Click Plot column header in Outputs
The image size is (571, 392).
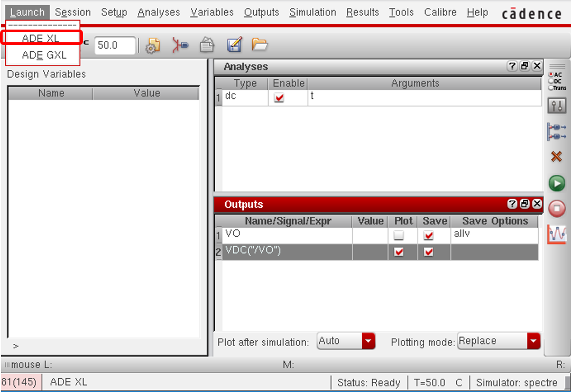(403, 221)
